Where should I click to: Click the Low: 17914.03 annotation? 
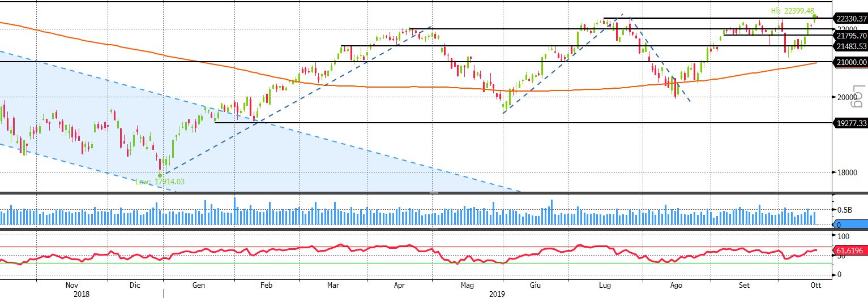(x=160, y=182)
